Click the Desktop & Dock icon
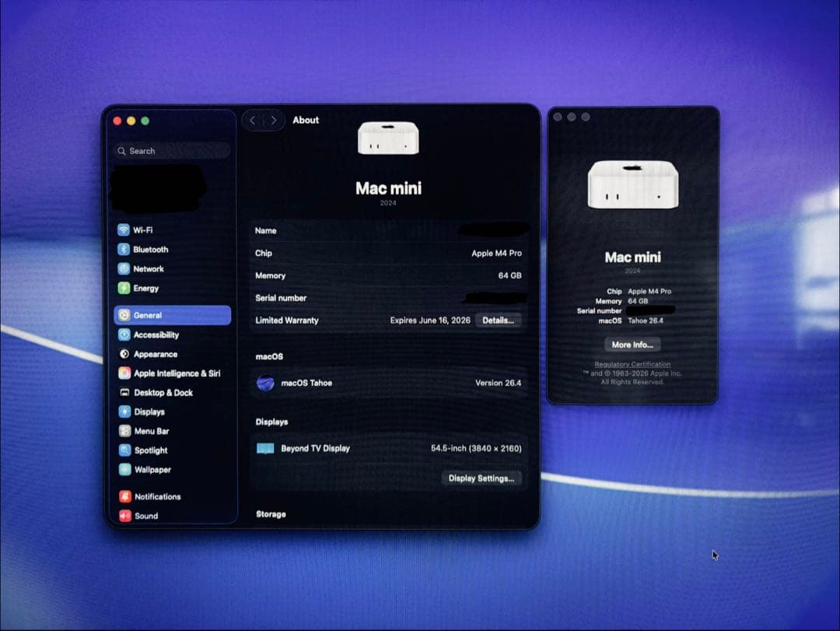The height and width of the screenshot is (631, 840). coord(124,392)
